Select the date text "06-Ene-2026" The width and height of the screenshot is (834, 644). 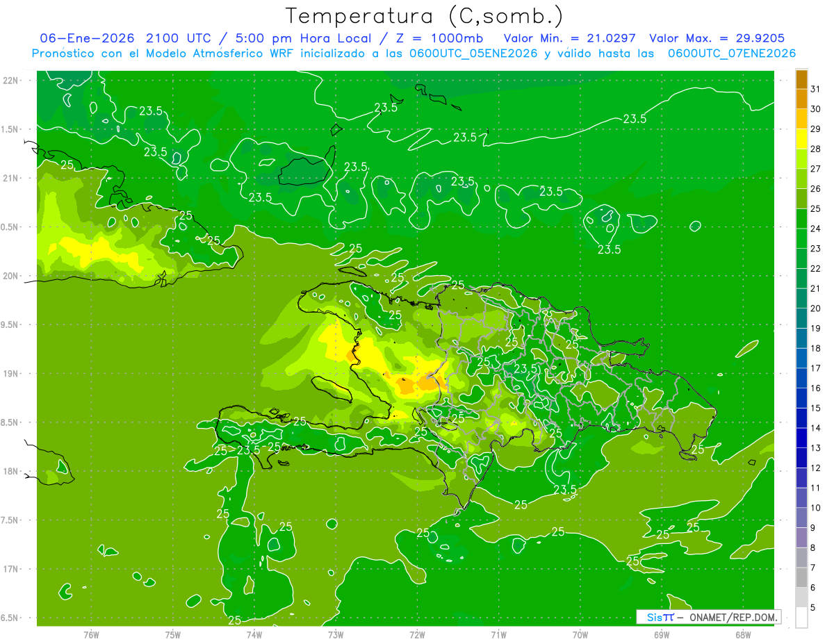pos(87,38)
